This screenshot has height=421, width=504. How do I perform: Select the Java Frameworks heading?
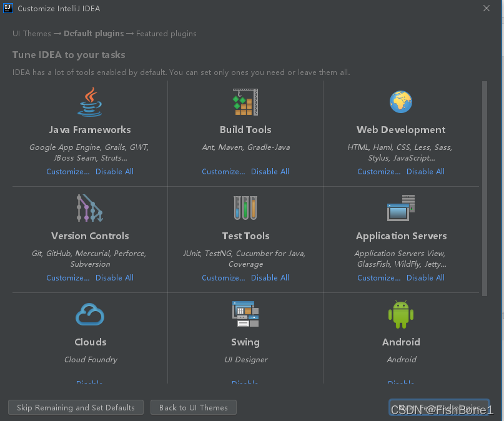pos(90,130)
